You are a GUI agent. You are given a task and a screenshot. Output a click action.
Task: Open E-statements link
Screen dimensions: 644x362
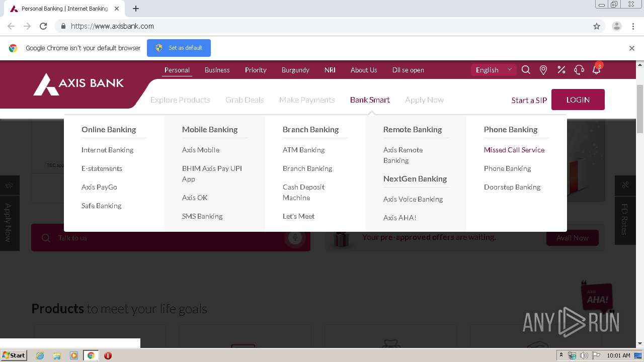[102, 168]
